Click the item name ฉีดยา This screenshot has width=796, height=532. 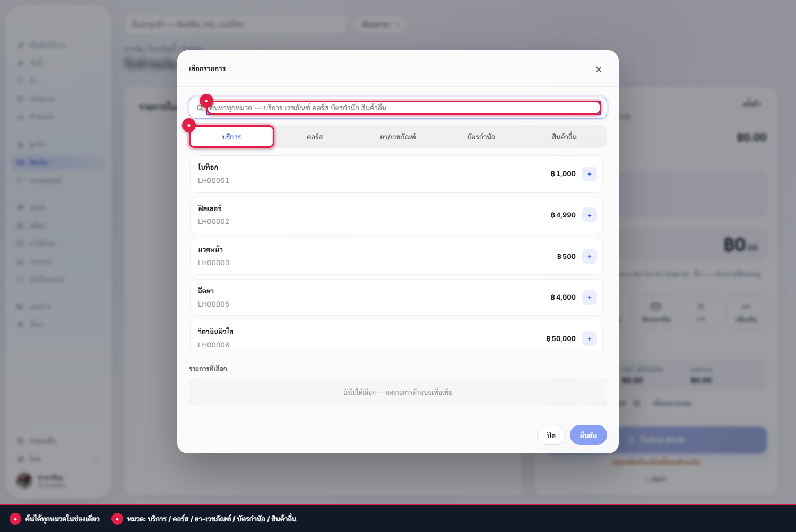pos(206,291)
